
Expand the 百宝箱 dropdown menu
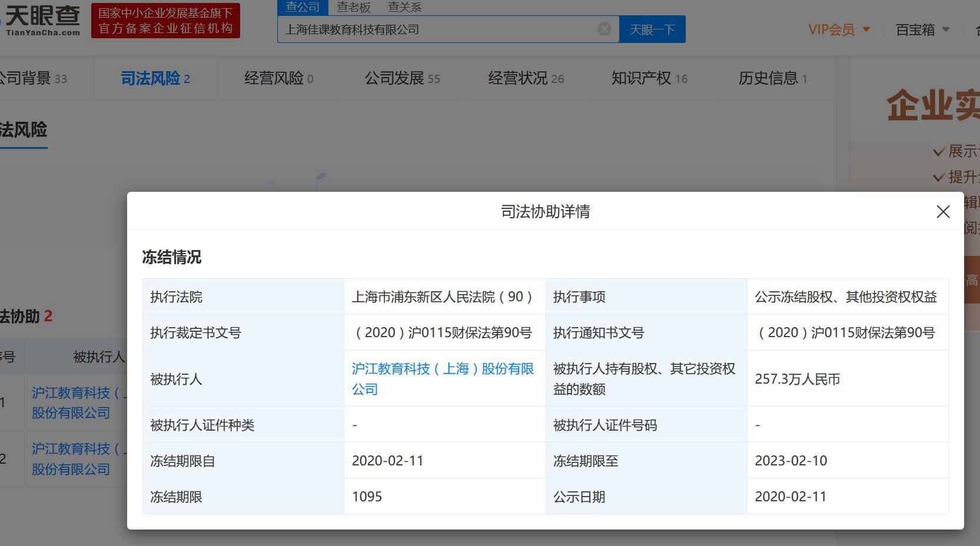coord(922,29)
